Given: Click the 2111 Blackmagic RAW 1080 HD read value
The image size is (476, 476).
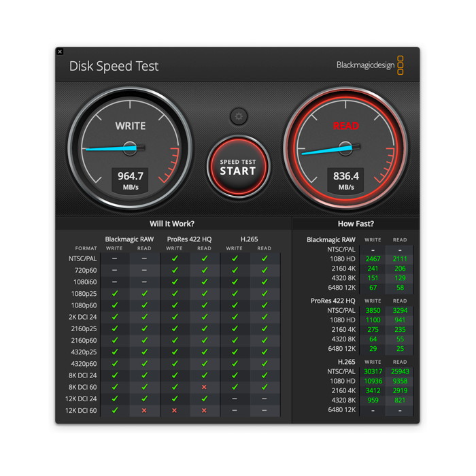Looking at the screenshot, I should (400, 259).
